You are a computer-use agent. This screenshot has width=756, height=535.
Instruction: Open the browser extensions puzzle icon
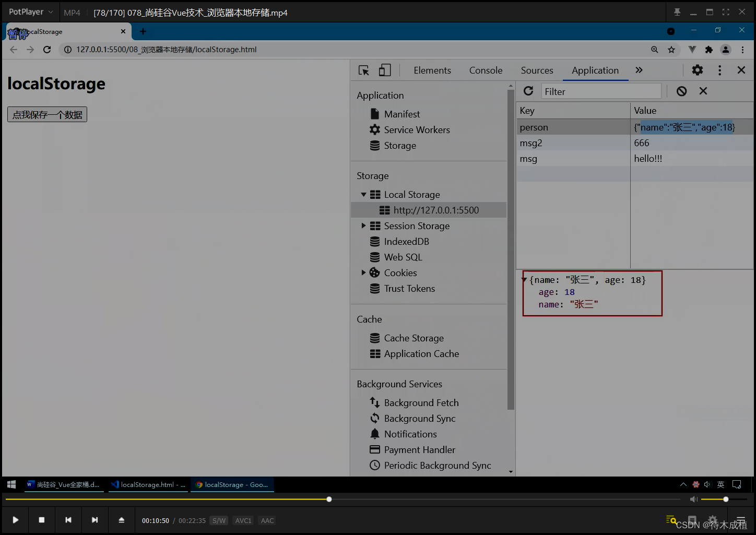(x=708, y=50)
